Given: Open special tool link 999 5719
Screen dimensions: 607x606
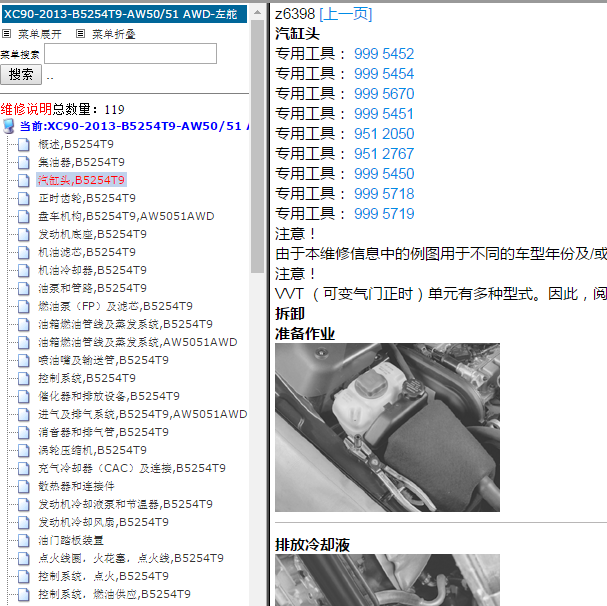Looking at the screenshot, I should (384, 214).
